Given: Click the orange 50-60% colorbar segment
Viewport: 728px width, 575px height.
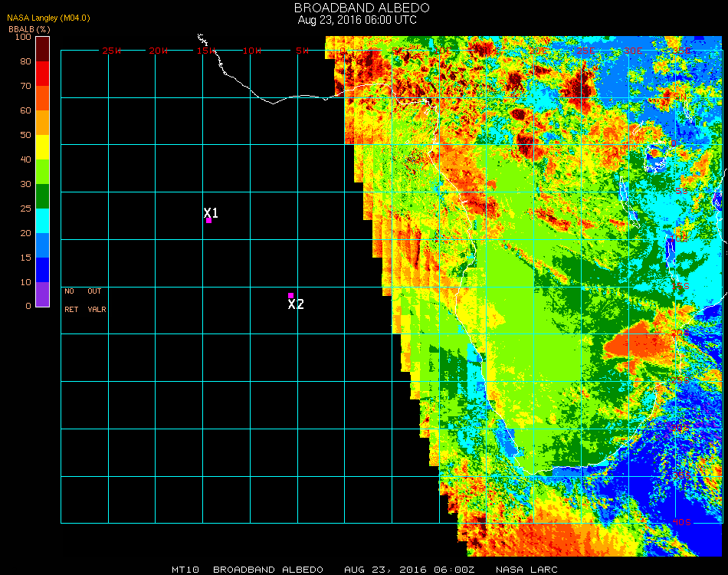Looking at the screenshot, I should tap(42, 122).
